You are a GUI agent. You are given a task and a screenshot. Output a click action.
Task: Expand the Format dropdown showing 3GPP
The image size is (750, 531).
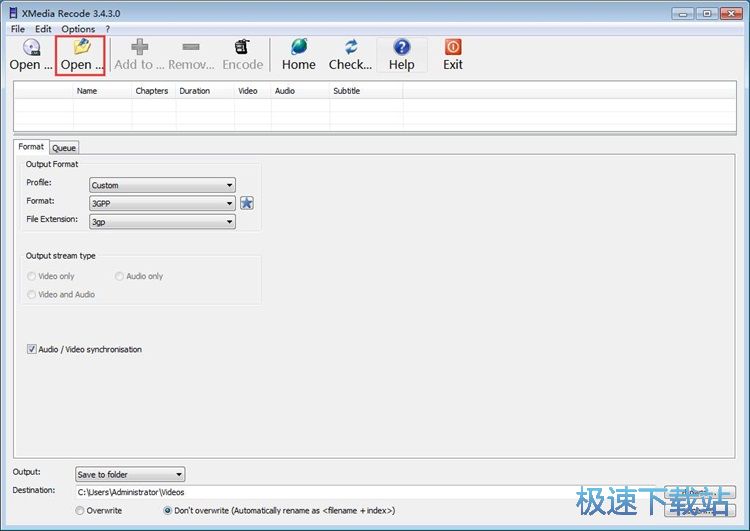162,203
